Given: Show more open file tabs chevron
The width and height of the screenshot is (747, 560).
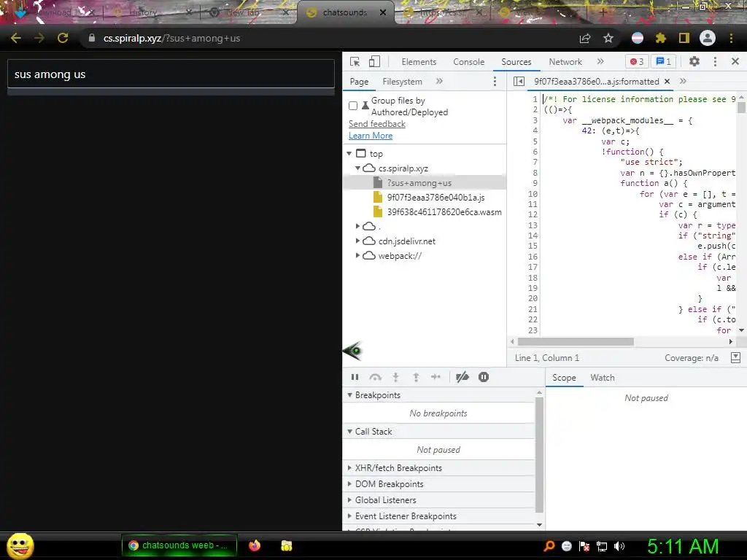Looking at the screenshot, I should click(683, 82).
